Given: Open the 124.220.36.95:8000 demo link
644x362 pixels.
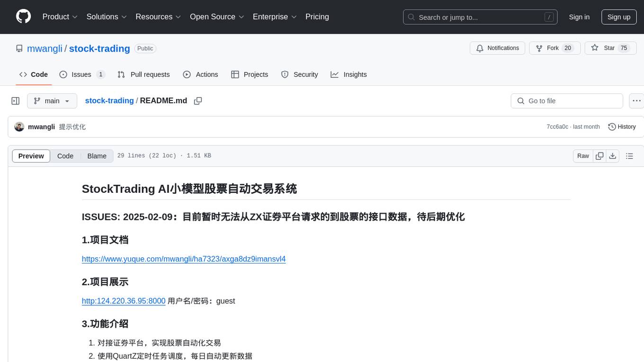Looking at the screenshot, I should click(x=124, y=301).
